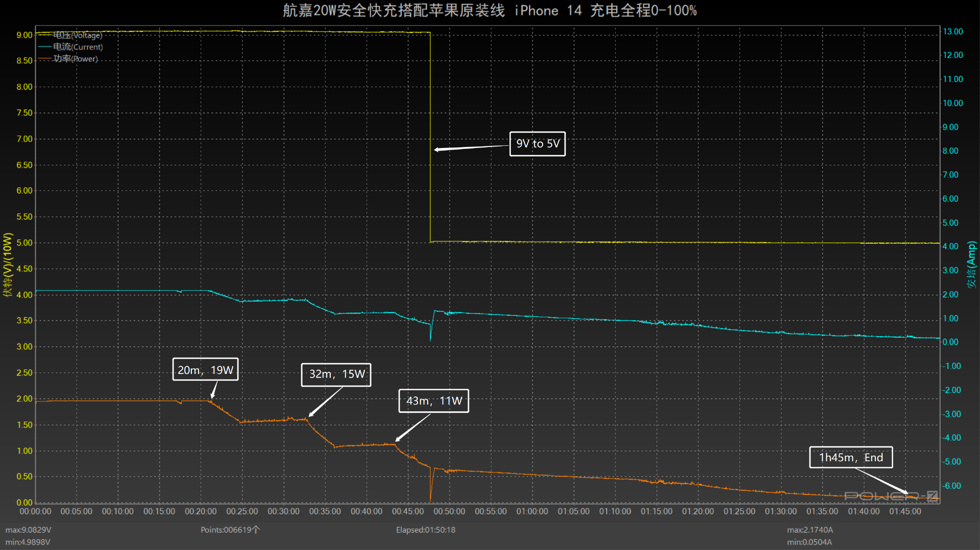Click the 01:00:00 time axis label
The image size is (980, 550).
tap(532, 511)
